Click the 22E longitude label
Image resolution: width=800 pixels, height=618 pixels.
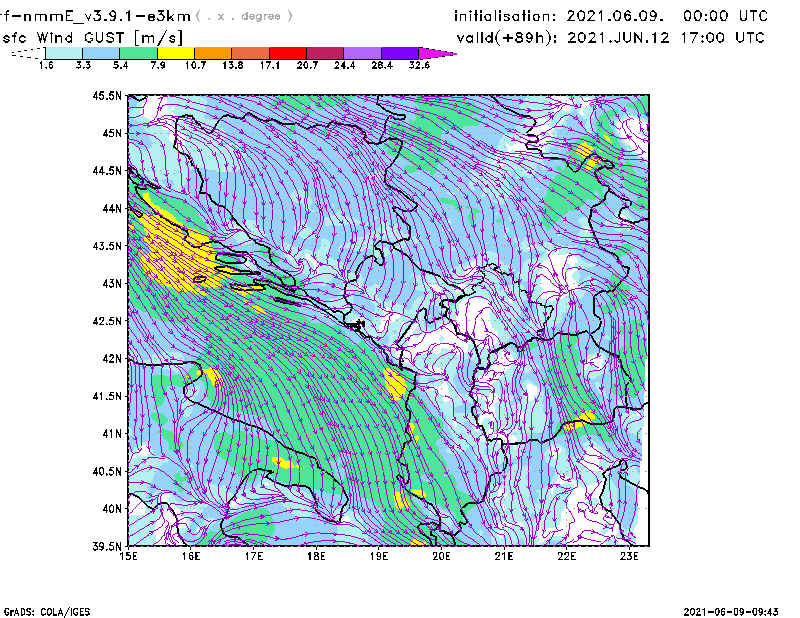(566, 556)
